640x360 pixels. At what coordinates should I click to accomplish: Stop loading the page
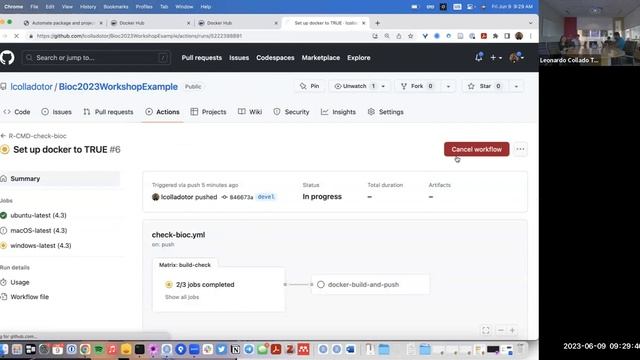coord(16,36)
